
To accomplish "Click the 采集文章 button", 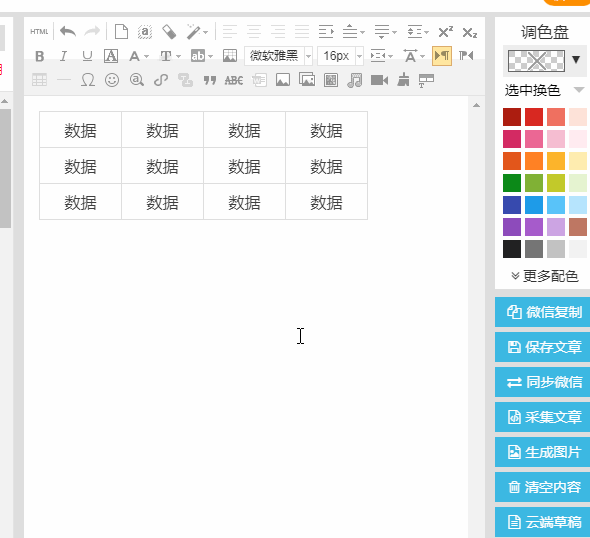I will point(543,417).
